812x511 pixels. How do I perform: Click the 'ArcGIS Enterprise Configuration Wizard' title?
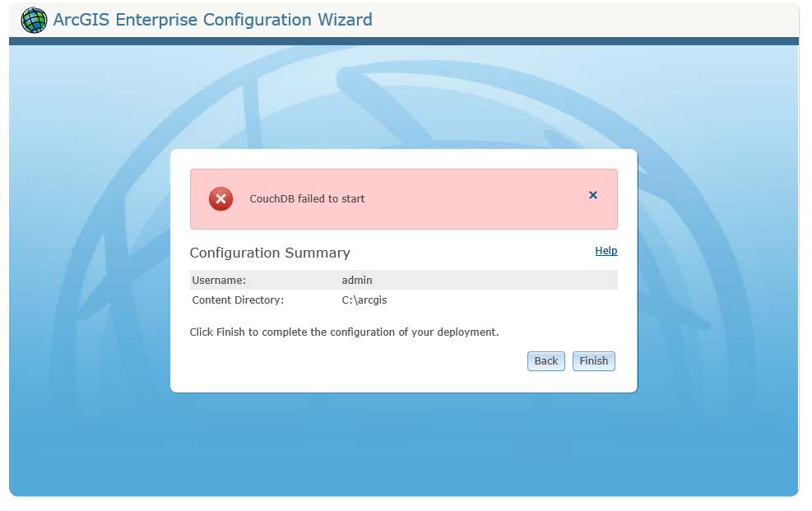point(212,20)
